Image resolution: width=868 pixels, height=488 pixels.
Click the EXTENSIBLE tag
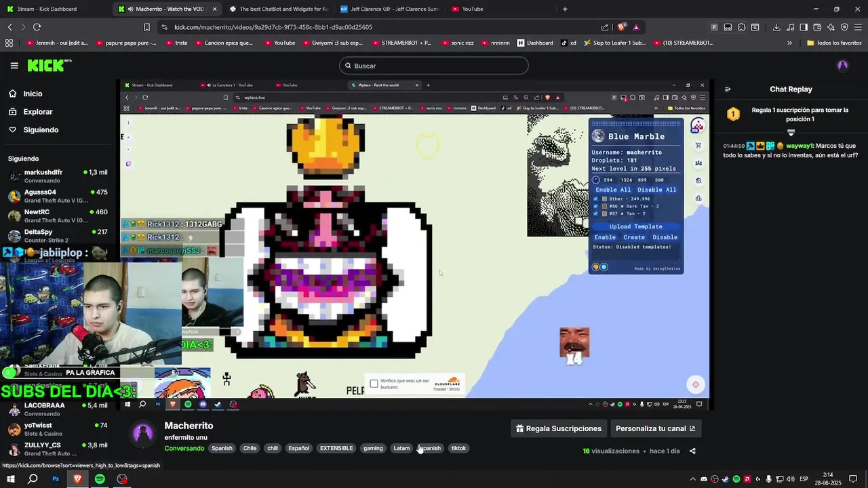(336, 448)
